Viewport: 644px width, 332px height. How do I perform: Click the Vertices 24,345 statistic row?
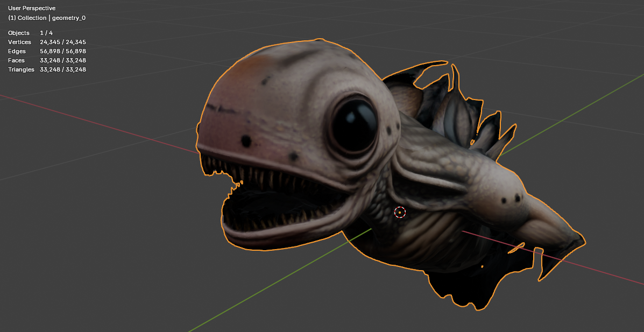(x=47, y=42)
